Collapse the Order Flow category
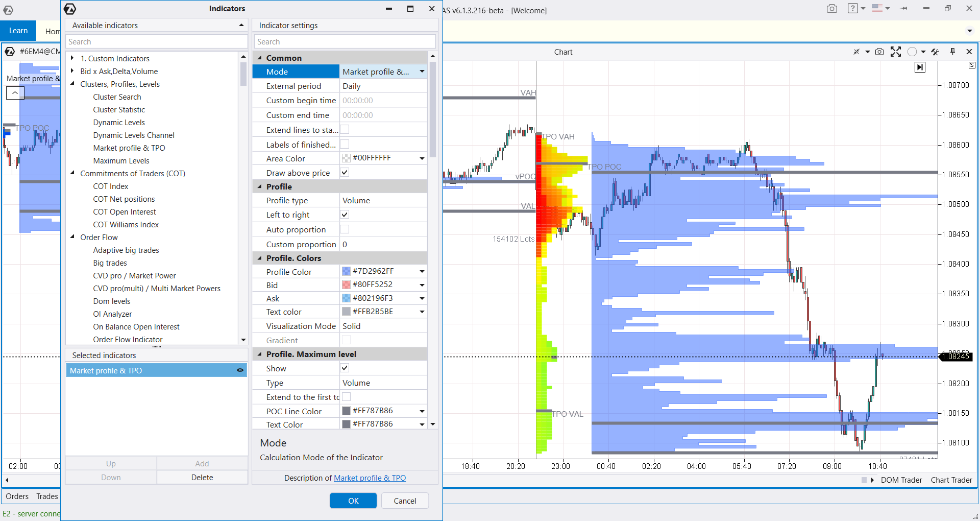The width and height of the screenshot is (980, 521). click(73, 237)
